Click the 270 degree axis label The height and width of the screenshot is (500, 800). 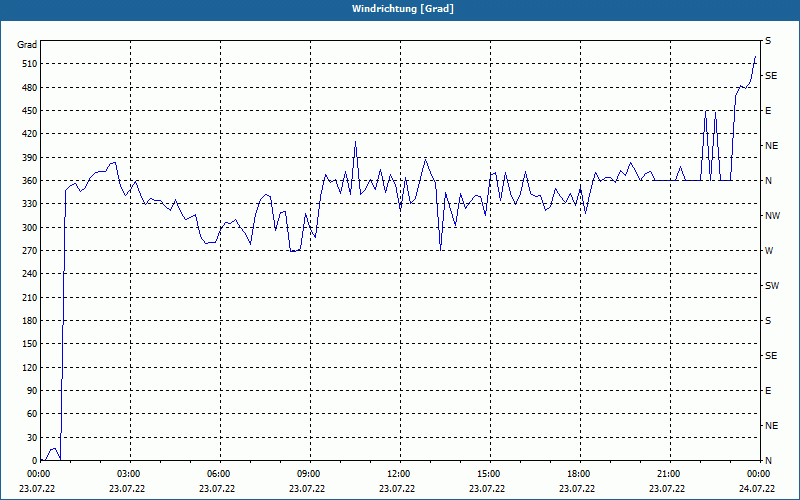[x=29, y=251]
